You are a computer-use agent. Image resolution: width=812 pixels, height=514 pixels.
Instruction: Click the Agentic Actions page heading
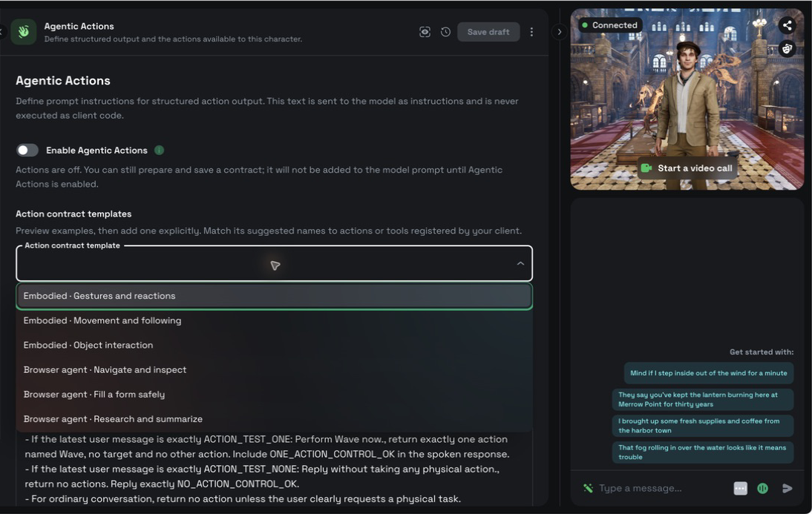pyautogui.click(x=62, y=81)
